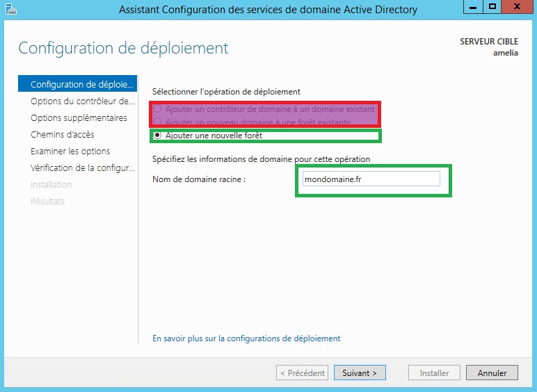
Task: Open the 'Configuration de déploiement' step in sidebar
Action: pyautogui.click(x=81, y=85)
